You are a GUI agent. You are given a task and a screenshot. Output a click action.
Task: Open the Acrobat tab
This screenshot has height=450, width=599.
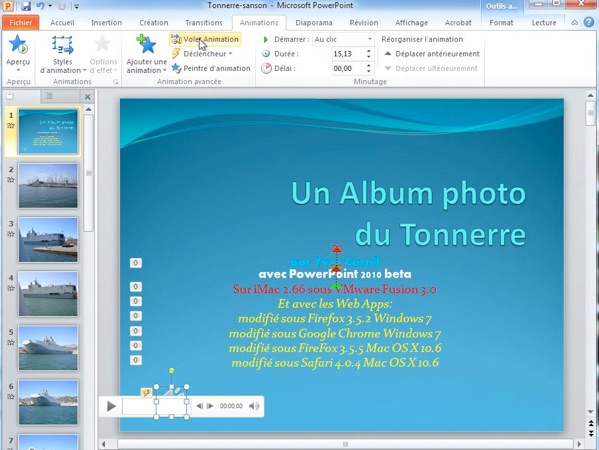tap(458, 23)
